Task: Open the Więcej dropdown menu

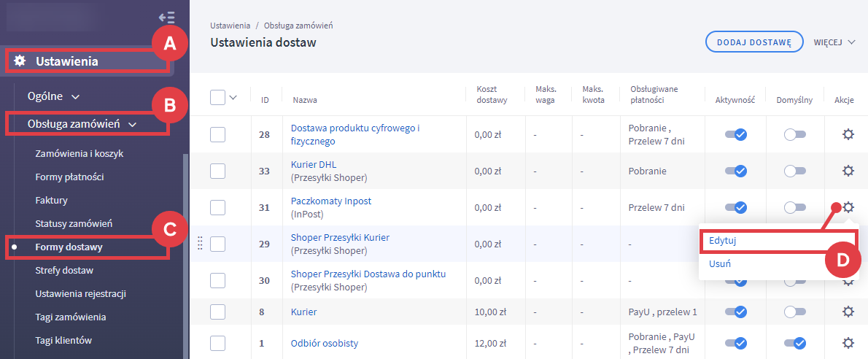Action: (834, 42)
